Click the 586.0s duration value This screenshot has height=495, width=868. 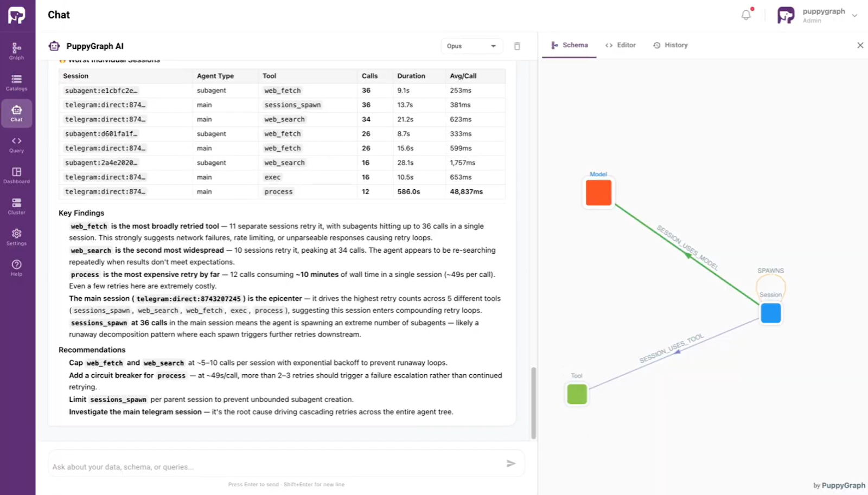[409, 192]
